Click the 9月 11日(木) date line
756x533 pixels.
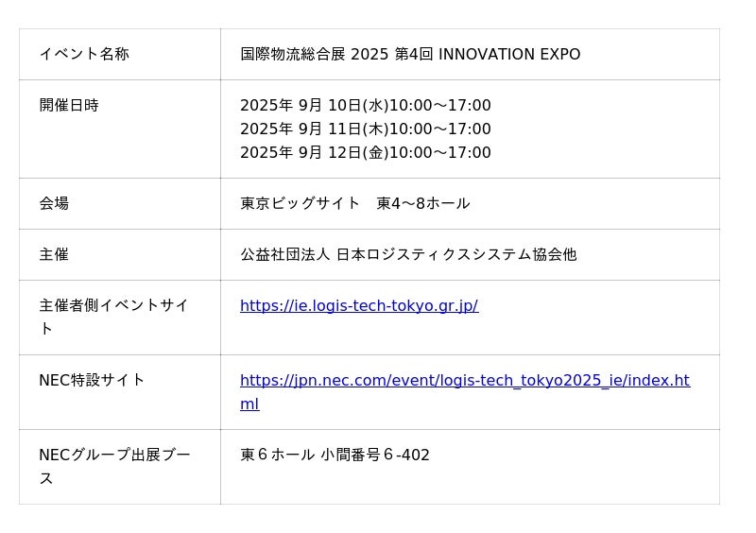pos(365,129)
